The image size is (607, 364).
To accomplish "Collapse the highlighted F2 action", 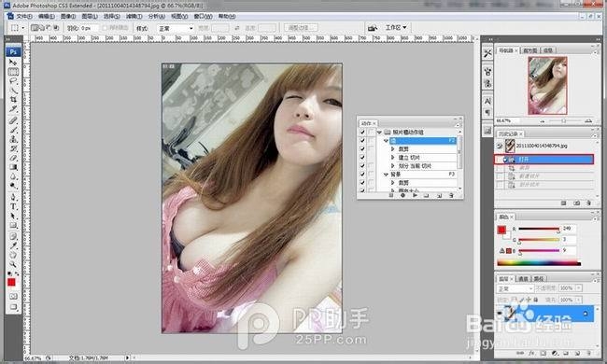I will coord(386,141).
